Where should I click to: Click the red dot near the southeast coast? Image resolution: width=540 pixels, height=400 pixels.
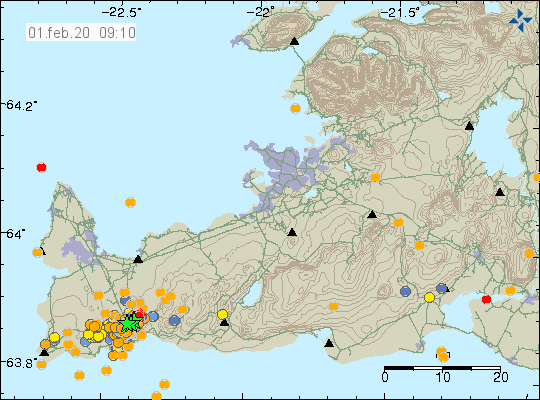tap(486, 299)
